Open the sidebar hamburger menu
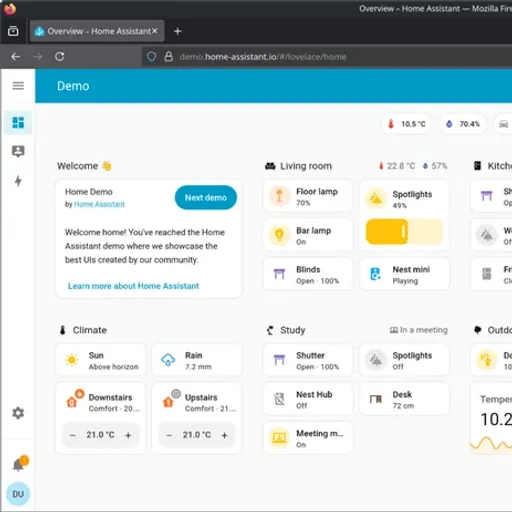The image size is (512, 512). pos(18,86)
